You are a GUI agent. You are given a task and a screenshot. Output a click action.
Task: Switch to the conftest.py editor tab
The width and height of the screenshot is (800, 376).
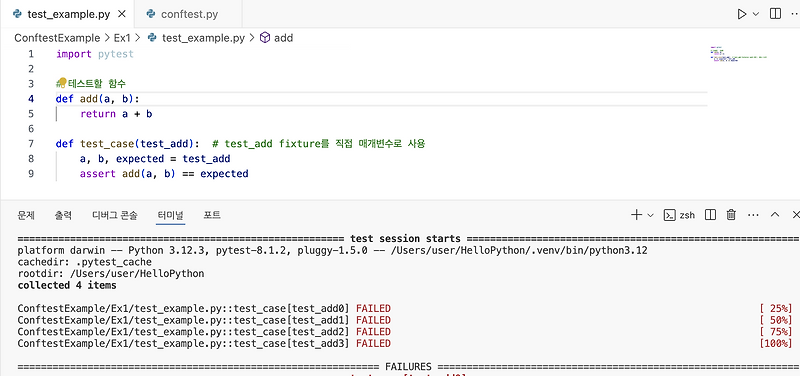[x=188, y=14]
